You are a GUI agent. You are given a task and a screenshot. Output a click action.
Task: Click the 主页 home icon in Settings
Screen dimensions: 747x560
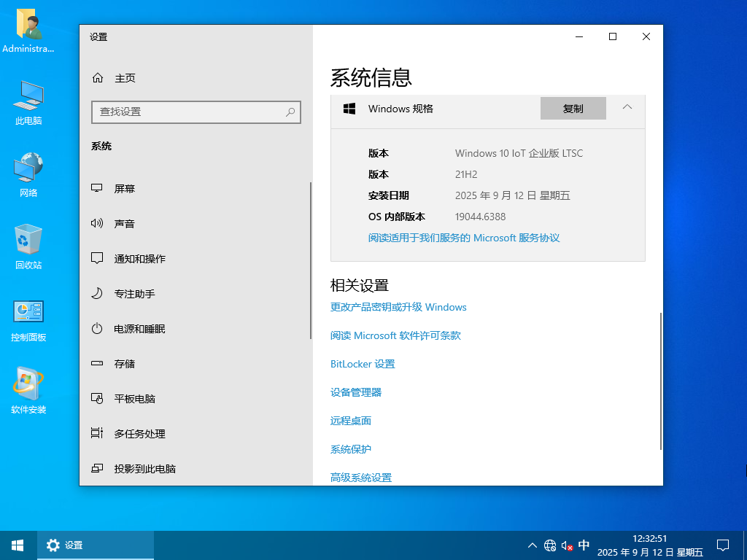tap(98, 77)
